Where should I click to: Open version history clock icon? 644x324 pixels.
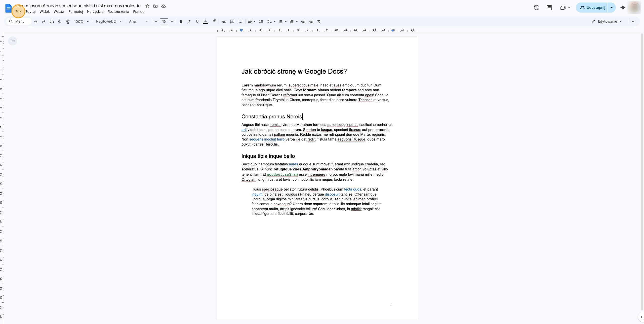click(x=537, y=8)
